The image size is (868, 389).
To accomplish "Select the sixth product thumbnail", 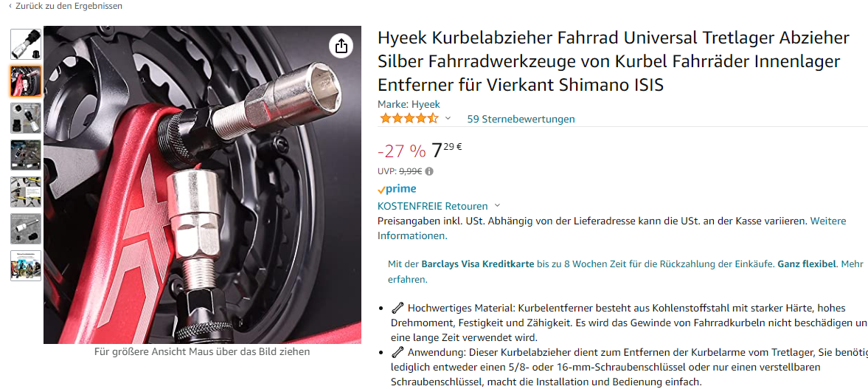I will [x=26, y=229].
